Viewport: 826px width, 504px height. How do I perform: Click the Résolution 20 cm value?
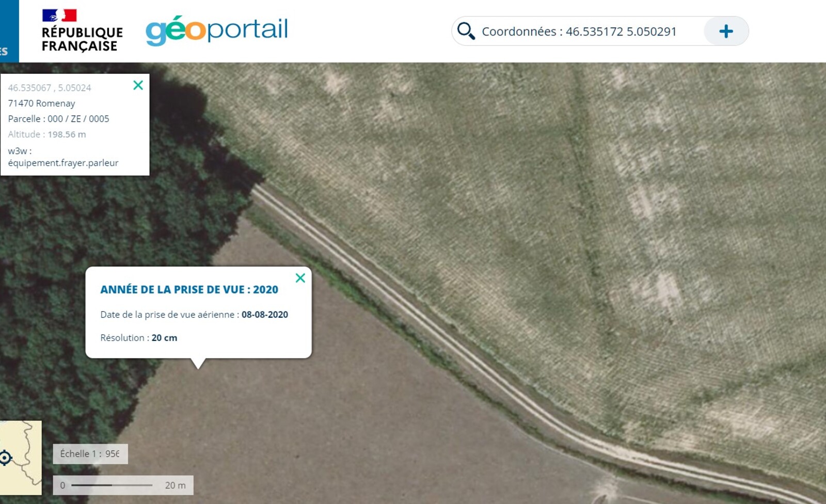pyautogui.click(x=164, y=338)
